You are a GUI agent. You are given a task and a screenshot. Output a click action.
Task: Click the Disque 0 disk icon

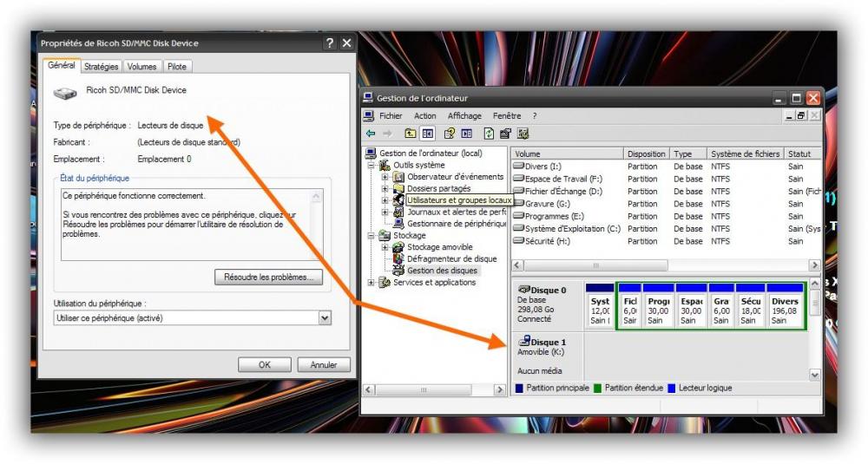point(523,290)
